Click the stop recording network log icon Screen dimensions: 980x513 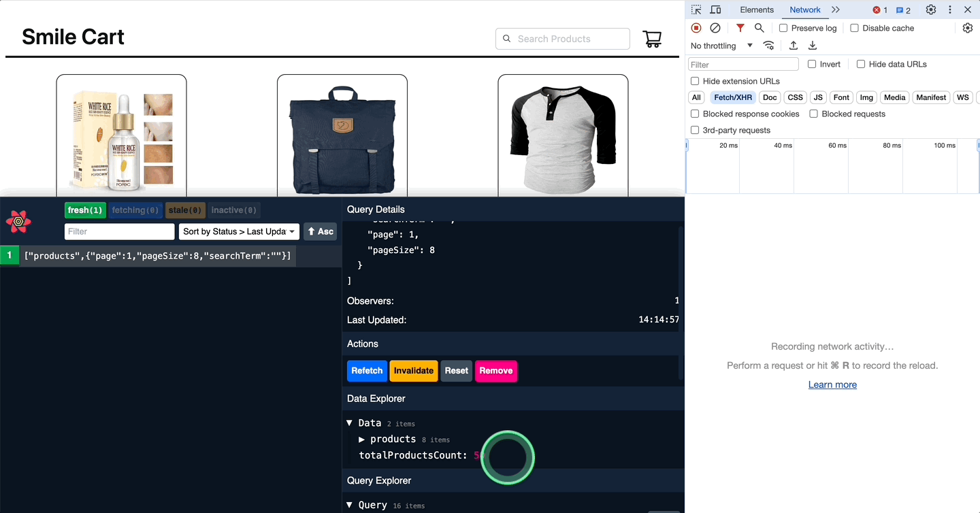[696, 28]
